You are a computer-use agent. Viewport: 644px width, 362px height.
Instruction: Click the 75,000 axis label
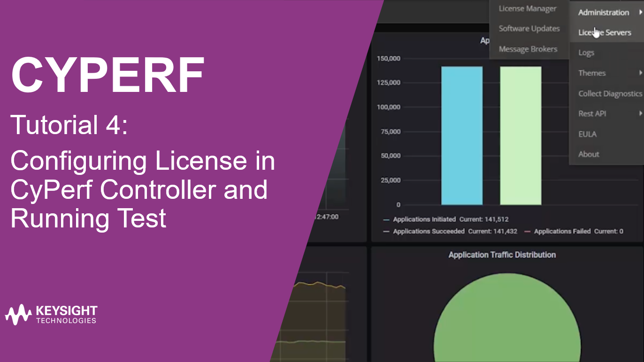[x=391, y=132]
